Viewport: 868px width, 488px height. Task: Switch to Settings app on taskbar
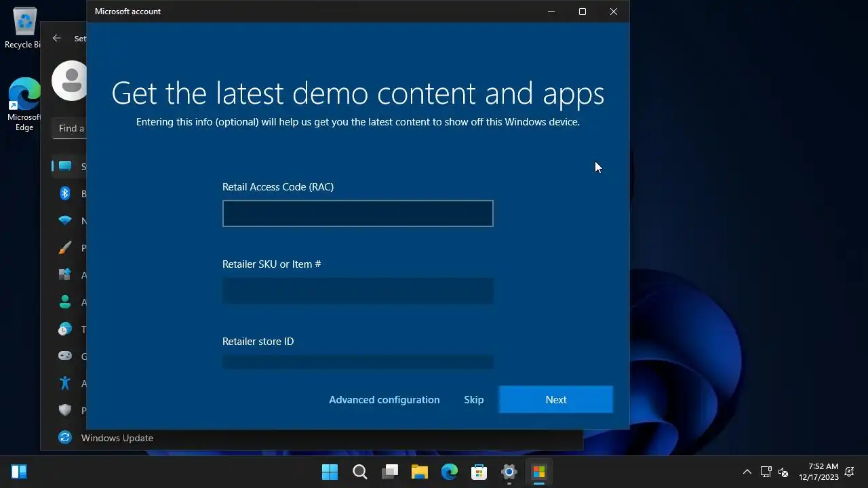(x=509, y=472)
